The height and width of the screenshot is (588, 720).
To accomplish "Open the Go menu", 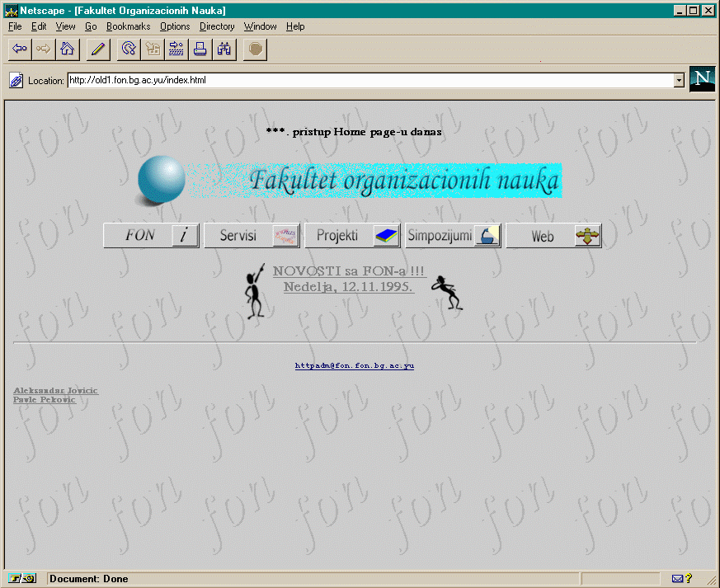I will [x=91, y=26].
